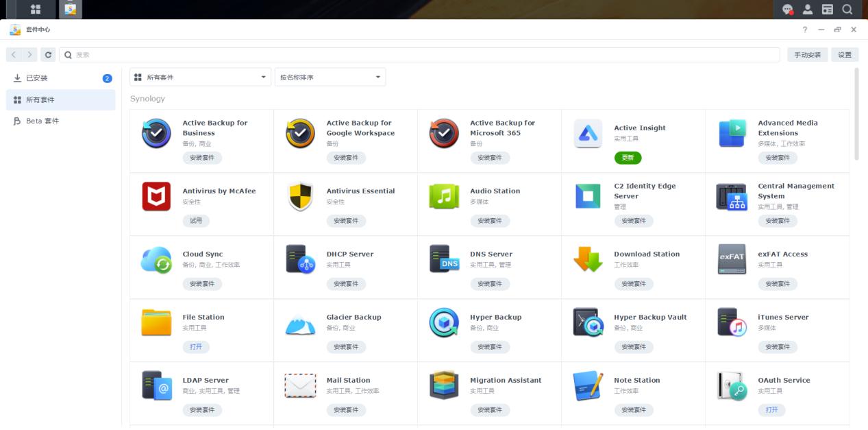Click the Glacier Backup icon
Viewport: 868px width, 430px height.
(x=300, y=322)
